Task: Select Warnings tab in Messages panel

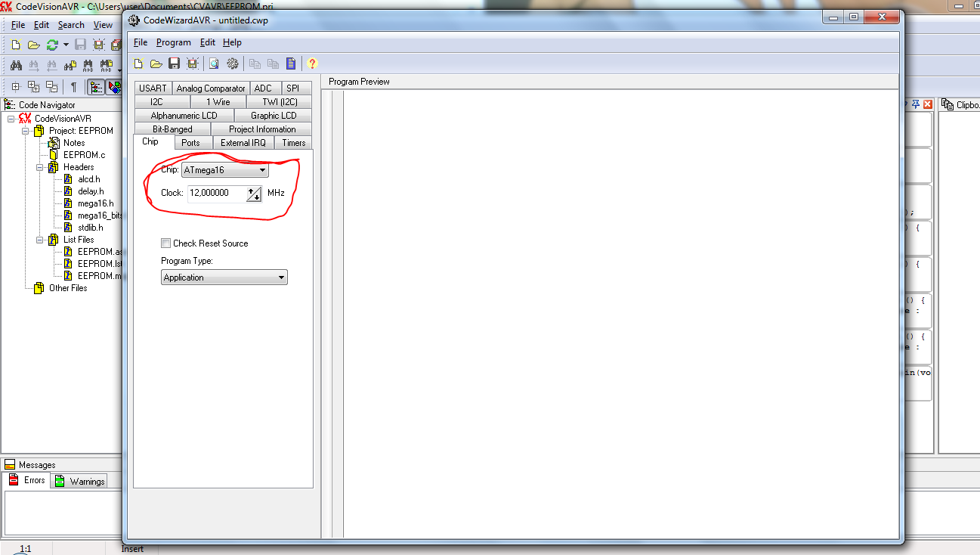Action: (80, 481)
